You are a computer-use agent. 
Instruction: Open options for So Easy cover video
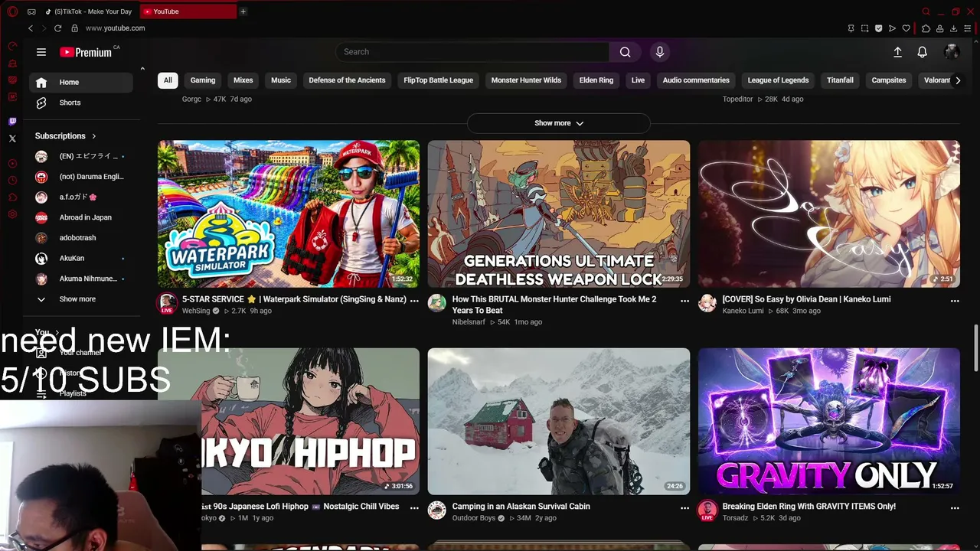[x=955, y=301]
